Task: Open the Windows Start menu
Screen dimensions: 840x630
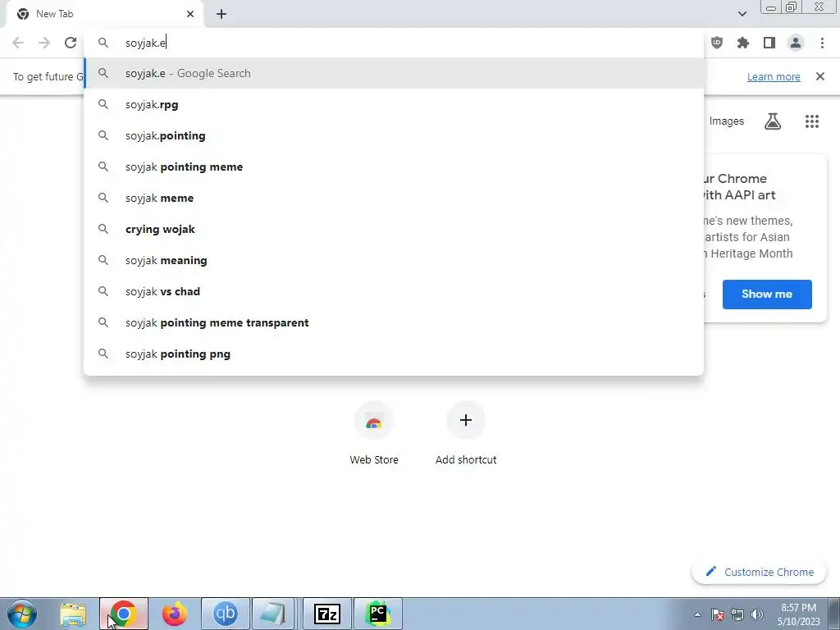Action: (22, 614)
